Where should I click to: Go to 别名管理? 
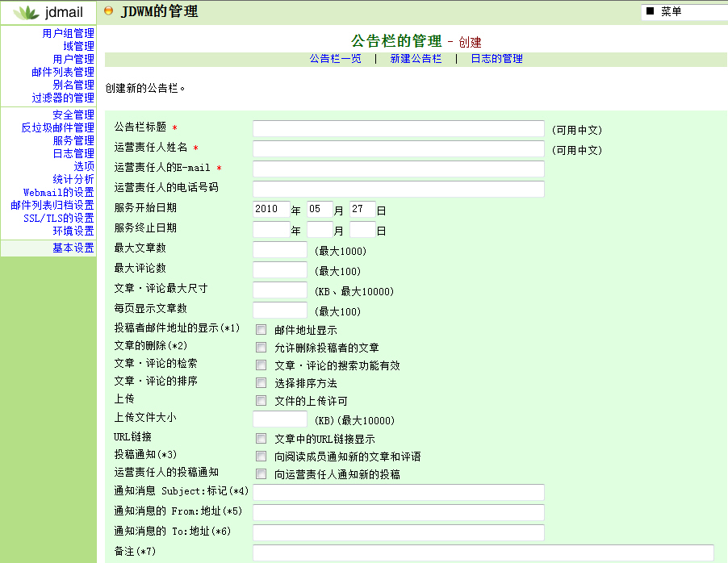point(73,85)
